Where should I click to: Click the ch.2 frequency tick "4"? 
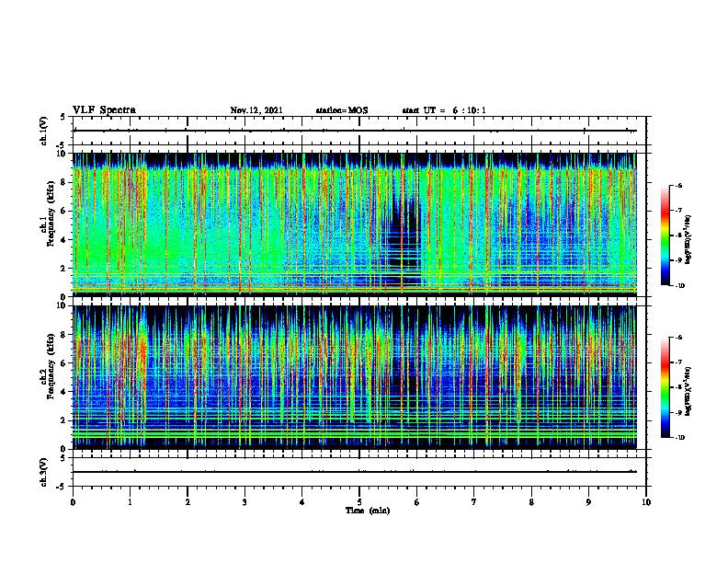coord(63,392)
